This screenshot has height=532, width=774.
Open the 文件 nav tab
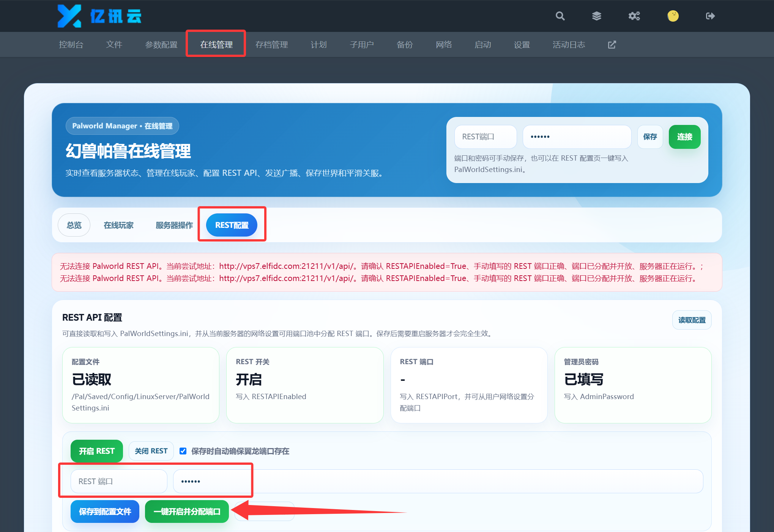pos(114,45)
